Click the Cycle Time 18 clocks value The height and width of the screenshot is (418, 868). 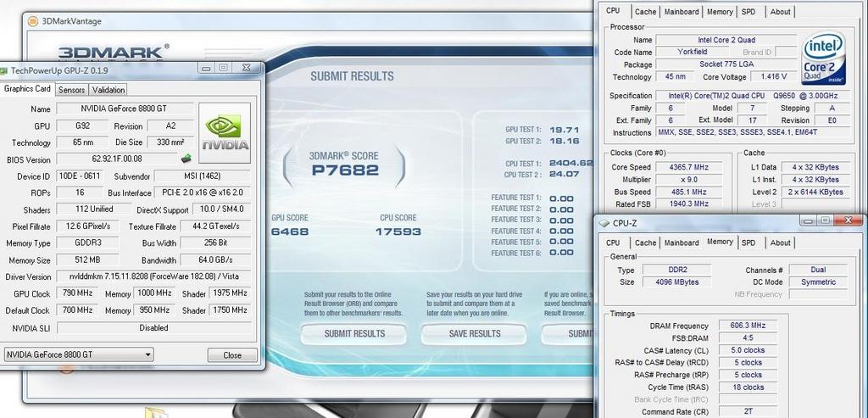coord(748,387)
